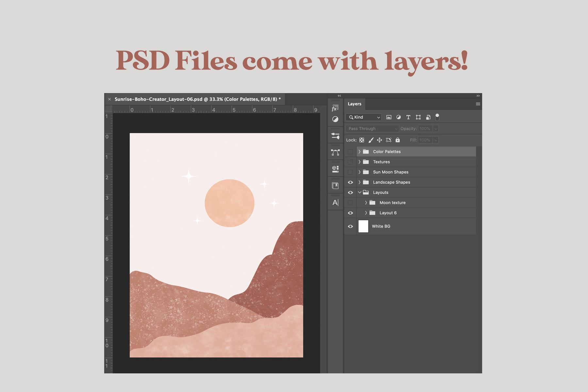Hide the White BG layer
This screenshot has height=392, width=588.
(x=350, y=226)
